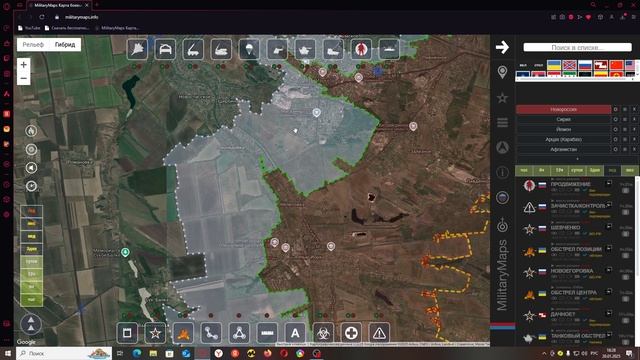This screenshot has height=360, width=640.
Task: Click the biohazard marker tool
Action: click(x=323, y=333)
